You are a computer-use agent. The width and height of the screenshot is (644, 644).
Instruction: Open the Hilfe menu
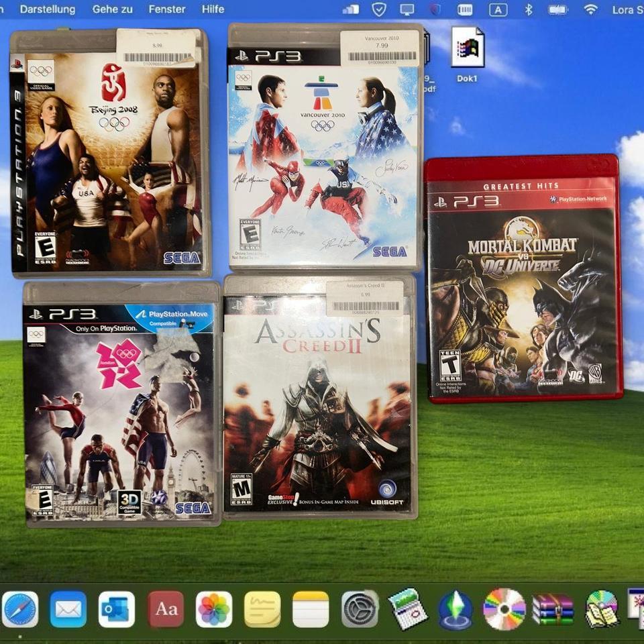click(213, 9)
